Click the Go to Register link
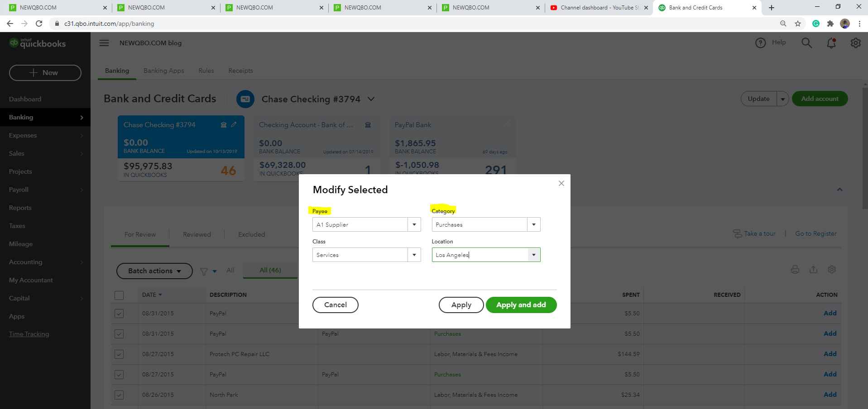Image resolution: width=868 pixels, height=409 pixels. (x=815, y=233)
